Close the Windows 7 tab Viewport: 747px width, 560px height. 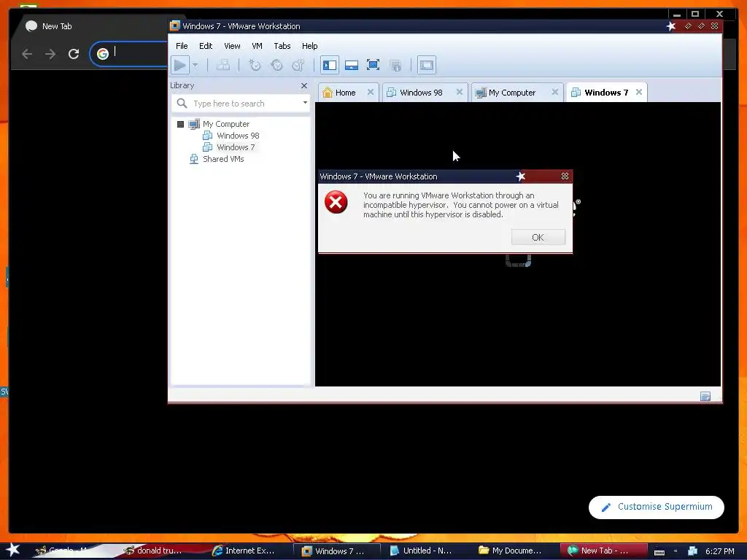[639, 92]
